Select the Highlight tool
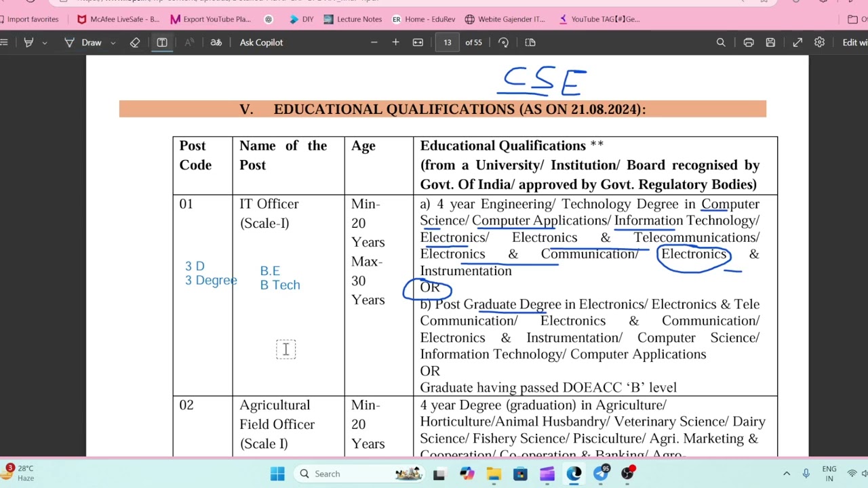The image size is (868, 488). 28,42
